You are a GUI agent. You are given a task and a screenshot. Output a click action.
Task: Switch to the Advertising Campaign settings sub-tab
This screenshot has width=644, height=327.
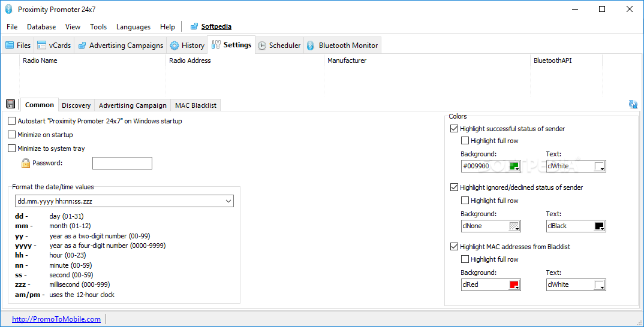(133, 105)
